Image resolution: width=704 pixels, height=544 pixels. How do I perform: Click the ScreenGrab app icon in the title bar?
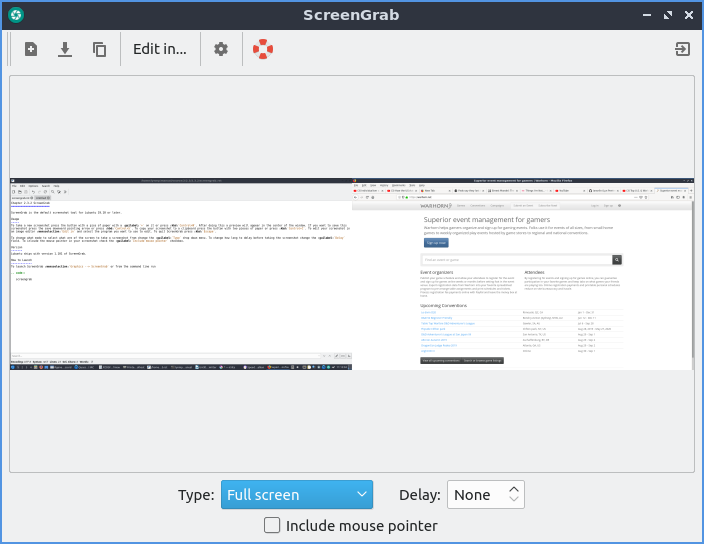pos(16,15)
